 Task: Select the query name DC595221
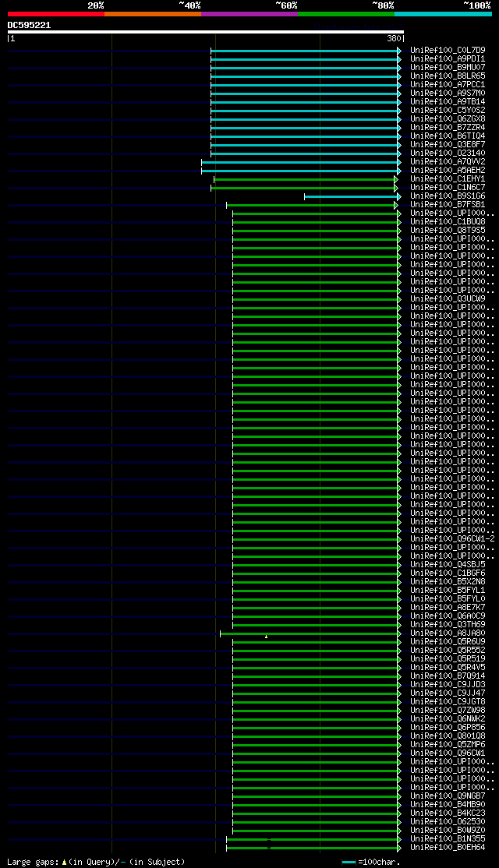[x=30, y=25]
